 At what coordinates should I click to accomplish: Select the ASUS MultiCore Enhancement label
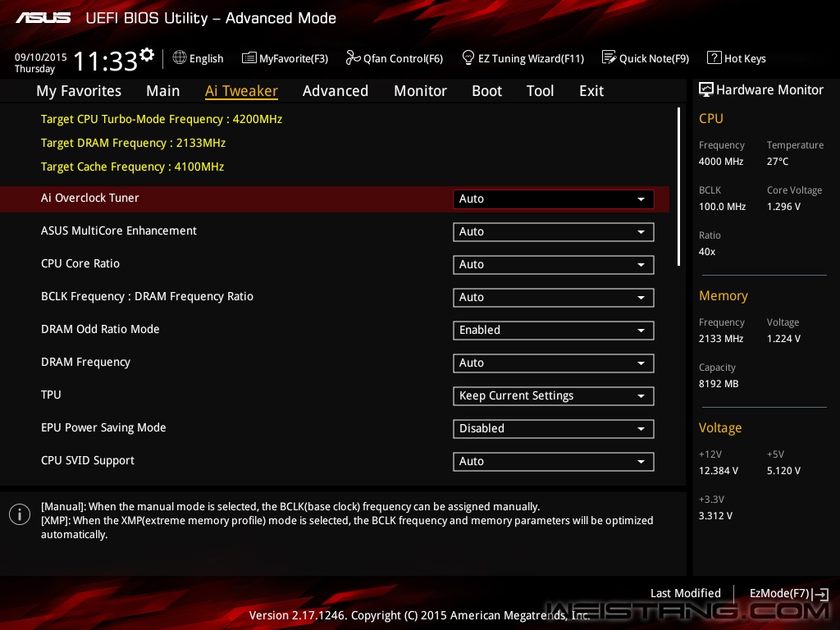point(119,231)
